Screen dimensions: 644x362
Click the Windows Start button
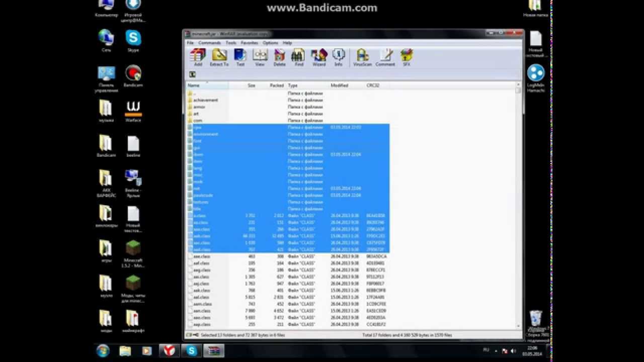click(103, 350)
